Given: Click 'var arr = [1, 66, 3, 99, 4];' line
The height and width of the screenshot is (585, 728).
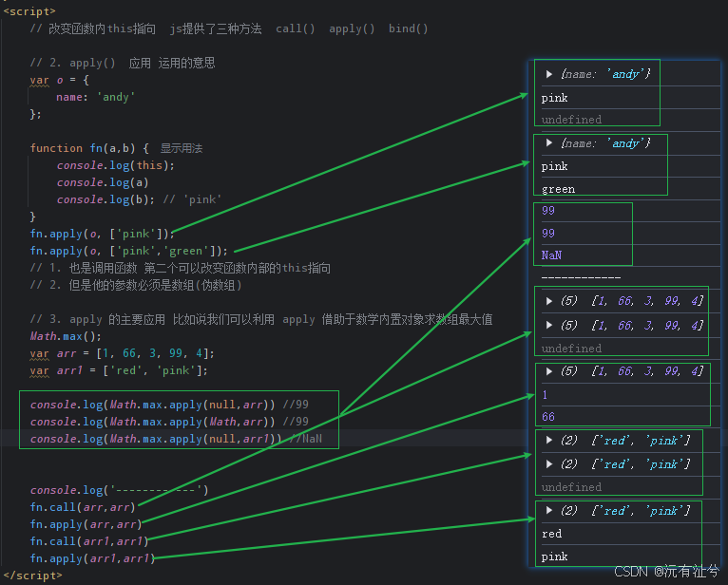Looking at the screenshot, I should pos(122,353).
